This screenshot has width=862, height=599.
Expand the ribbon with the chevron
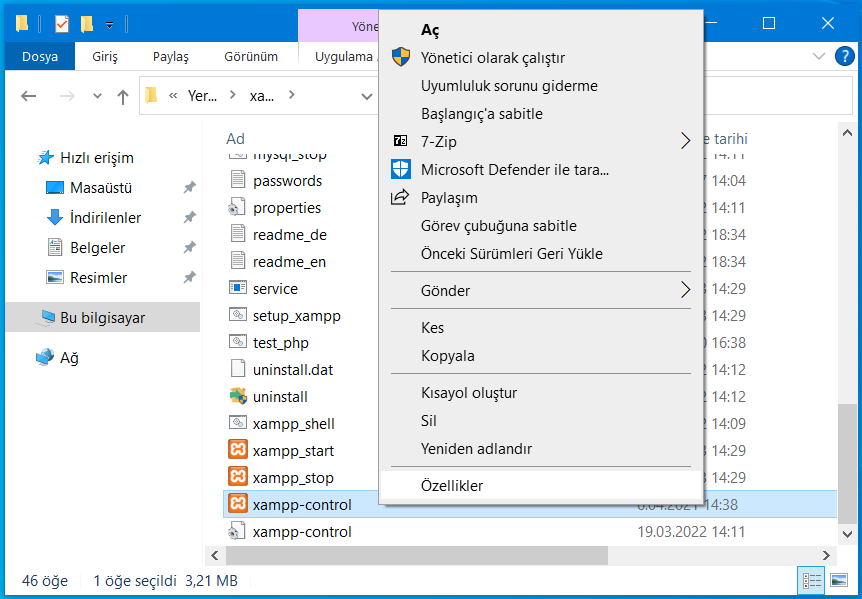819,56
